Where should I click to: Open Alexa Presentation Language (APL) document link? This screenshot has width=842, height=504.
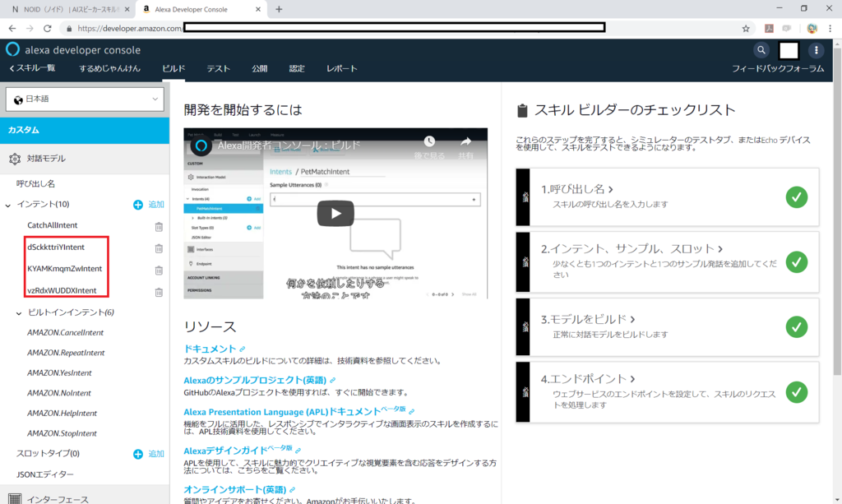(282, 412)
